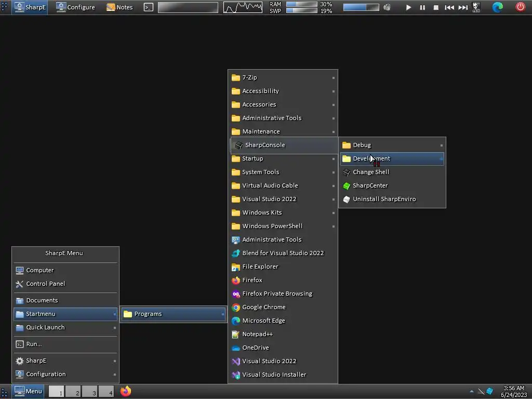The height and width of the screenshot is (399, 532).
Task: Launch Microsoft Edge from the top bar
Action: click(497, 7)
